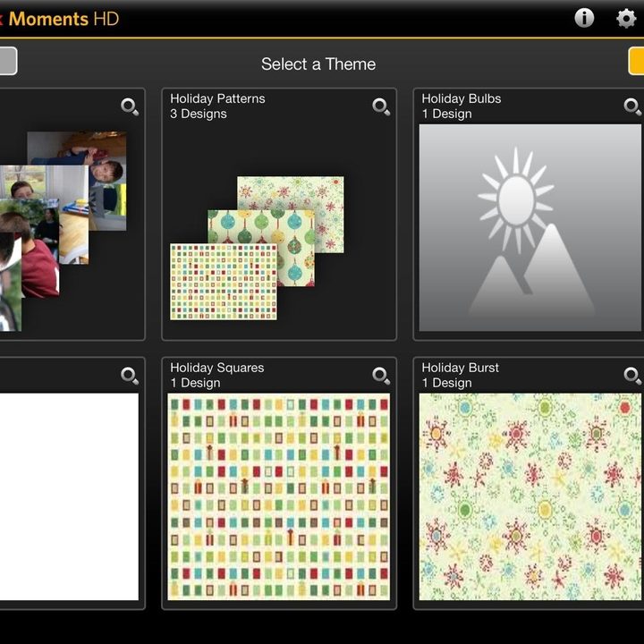Preview Holiday Patterns with its magnifier icon
The height and width of the screenshot is (644, 644).
[x=381, y=106]
